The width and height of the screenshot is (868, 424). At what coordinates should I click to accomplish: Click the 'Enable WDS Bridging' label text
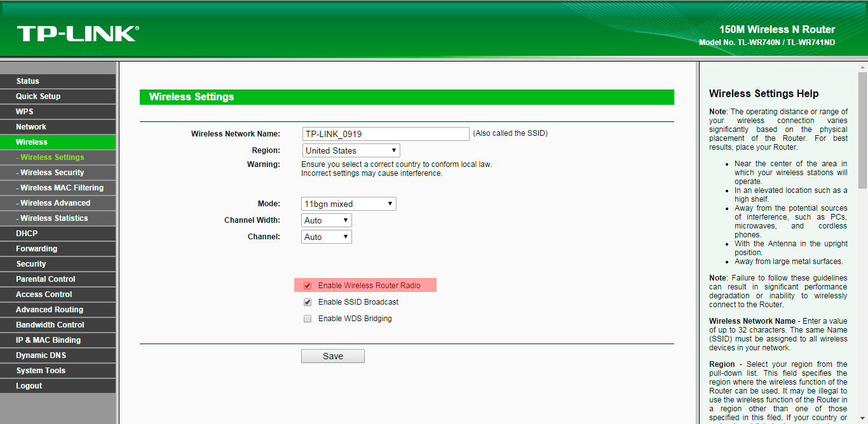pos(355,319)
